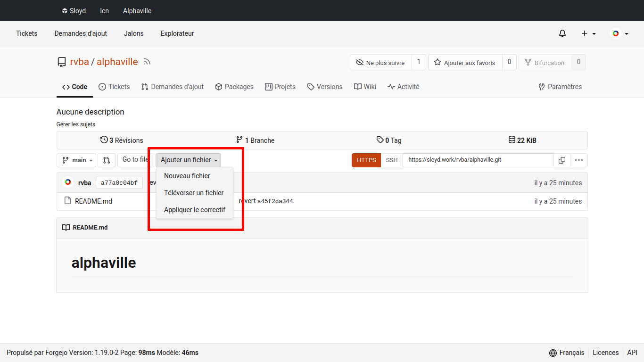Click the repository clone URL field
Screen dimensions: 644x362
point(478,160)
